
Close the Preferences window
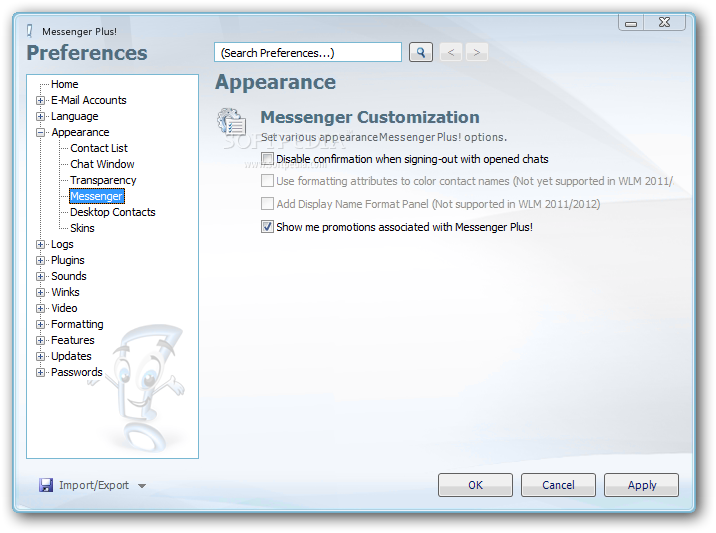(x=664, y=22)
